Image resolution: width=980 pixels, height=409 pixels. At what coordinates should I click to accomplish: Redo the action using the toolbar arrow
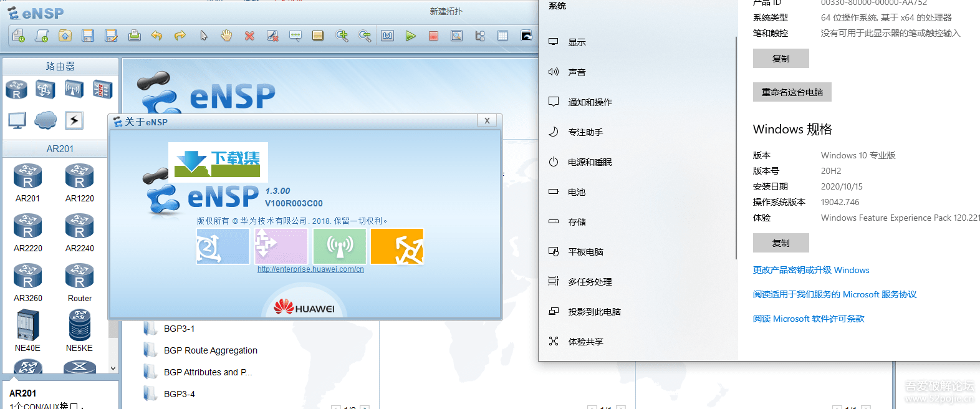click(x=180, y=36)
